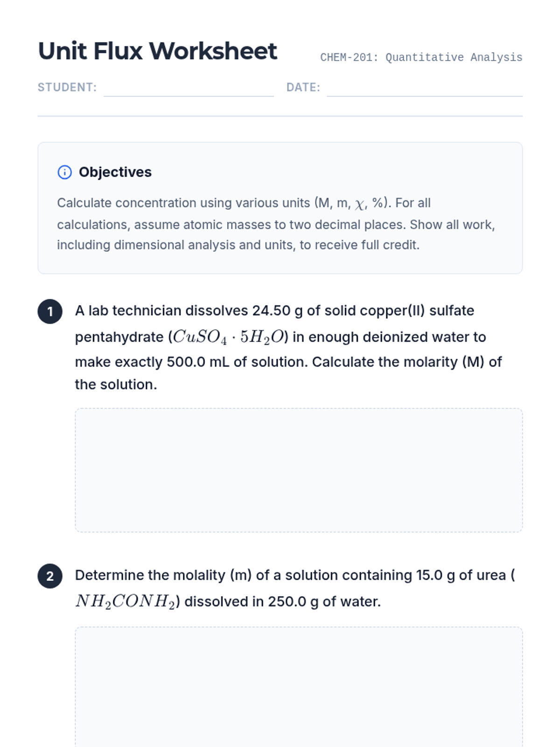Click the chi symbol in Objectives
Screen dimensions: 560x747
(359, 204)
